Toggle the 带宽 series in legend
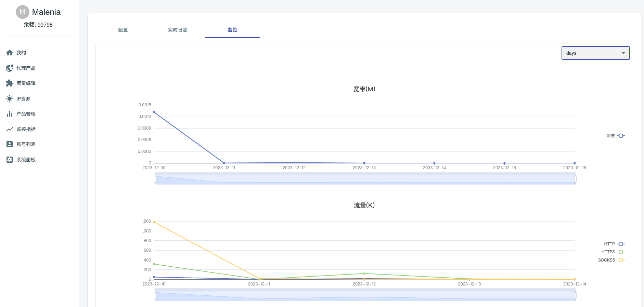644x307 pixels. (x=616, y=136)
